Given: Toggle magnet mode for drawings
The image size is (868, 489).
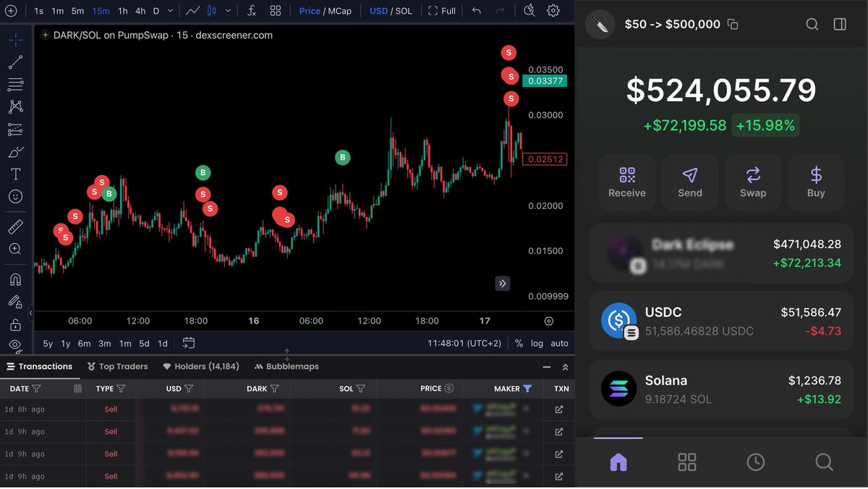Looking at the screenshot, I should (x=15, y=279).
